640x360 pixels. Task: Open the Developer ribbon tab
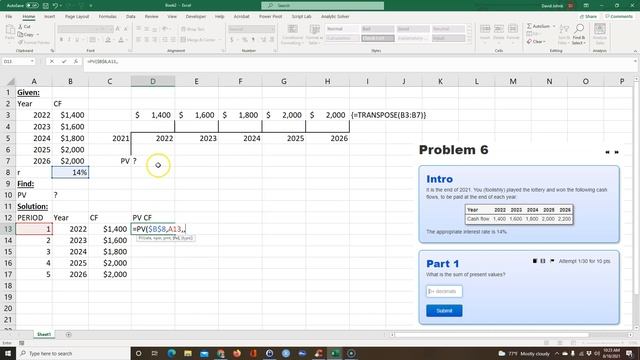click(x=196, y=17)
